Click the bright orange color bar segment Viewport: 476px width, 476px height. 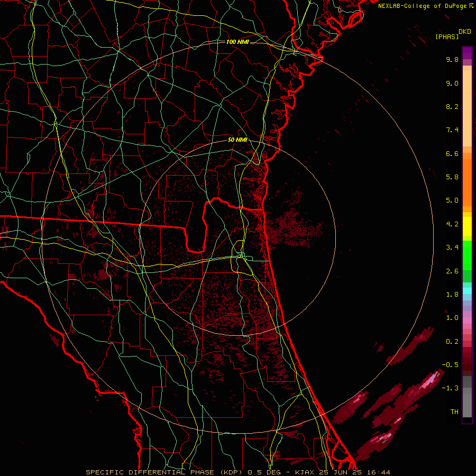pos(467,183)
